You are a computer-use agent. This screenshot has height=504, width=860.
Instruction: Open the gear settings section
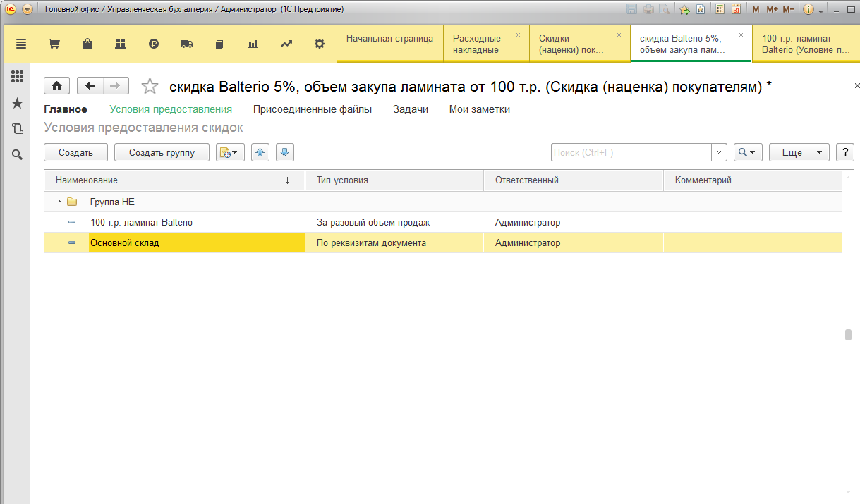point(320,44)
